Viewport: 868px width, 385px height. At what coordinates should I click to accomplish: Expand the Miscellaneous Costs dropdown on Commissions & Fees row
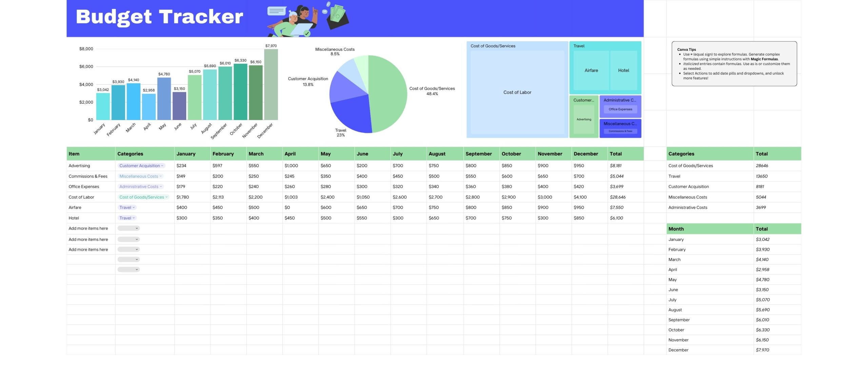click(140, 176)
